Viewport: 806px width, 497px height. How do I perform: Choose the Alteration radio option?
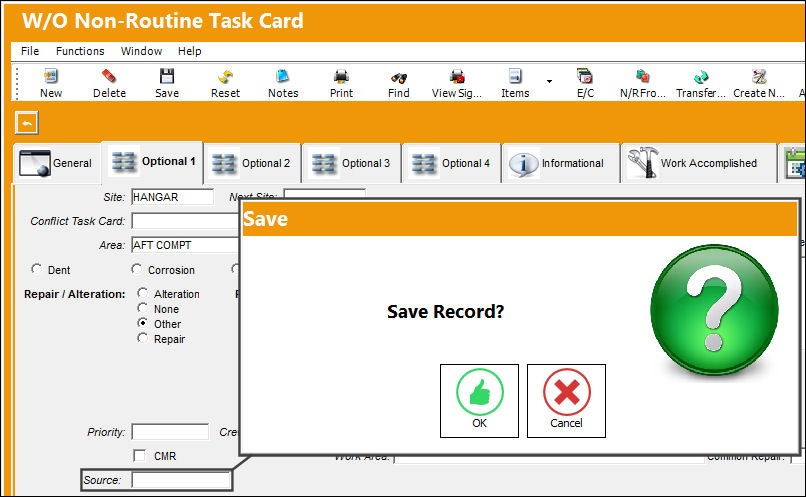point(142,293)
